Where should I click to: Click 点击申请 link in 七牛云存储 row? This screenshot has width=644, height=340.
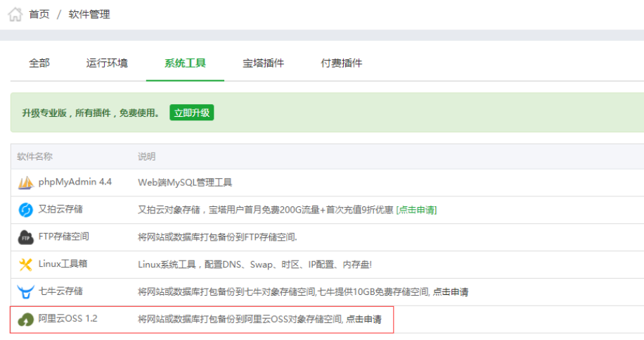click(451, 292)
